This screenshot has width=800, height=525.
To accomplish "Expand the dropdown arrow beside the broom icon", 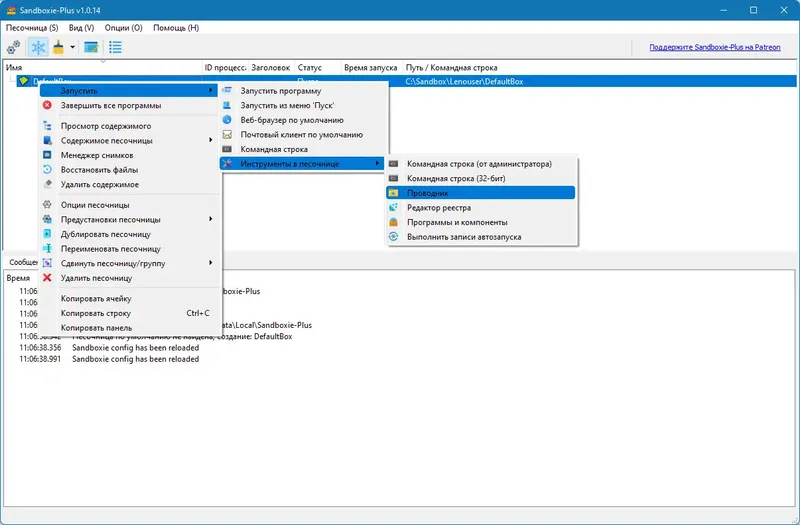I will 72,47.
